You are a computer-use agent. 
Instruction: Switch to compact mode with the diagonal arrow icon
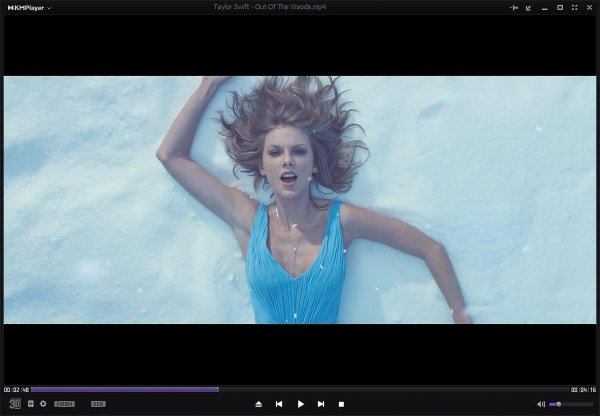[x=528, y=8]
